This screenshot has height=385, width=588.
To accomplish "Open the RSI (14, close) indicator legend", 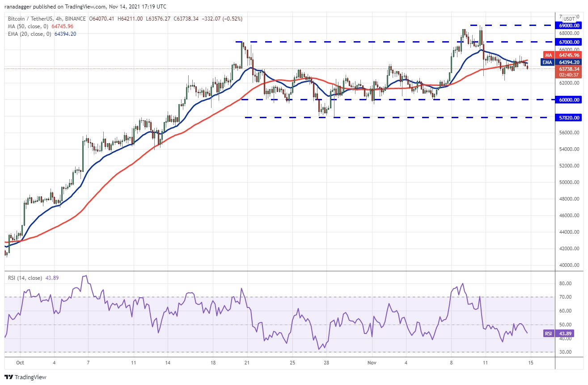I will [25, 278].
